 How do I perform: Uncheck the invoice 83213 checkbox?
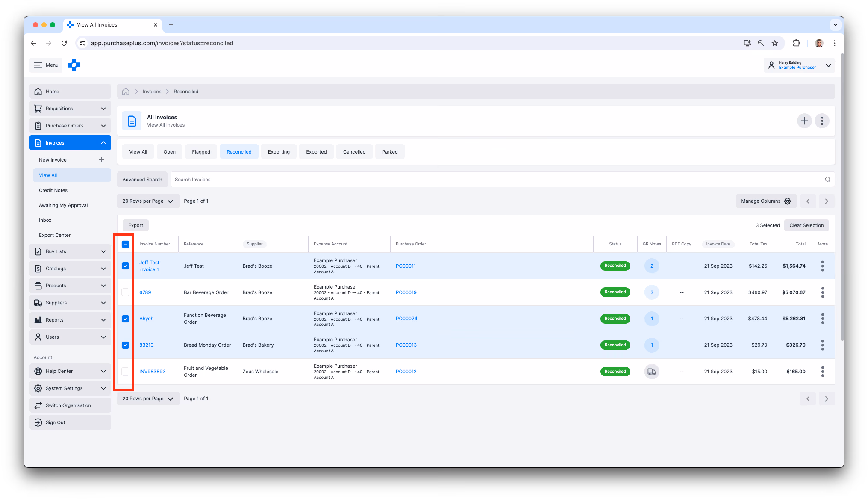coord(125,345)
